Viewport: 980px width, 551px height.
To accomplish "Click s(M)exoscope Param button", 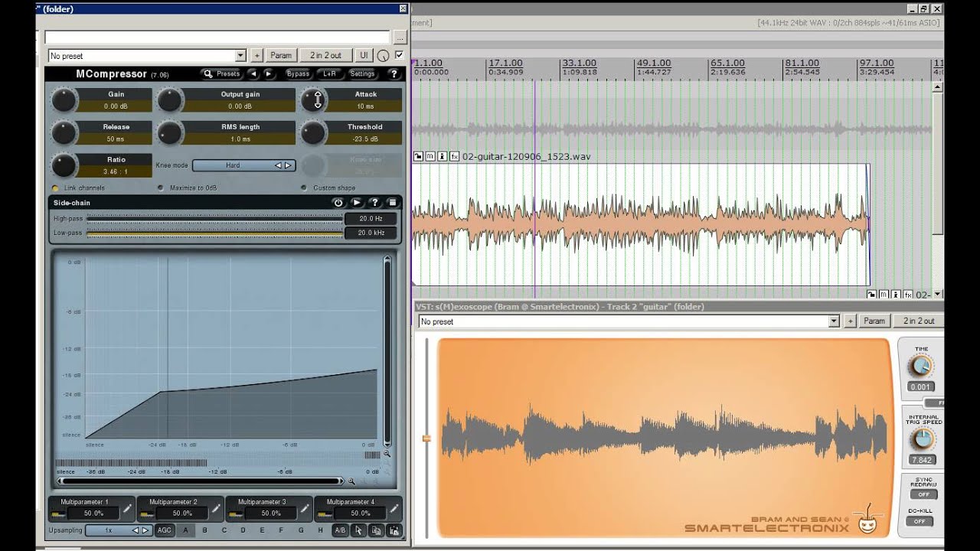I will 874,321.
